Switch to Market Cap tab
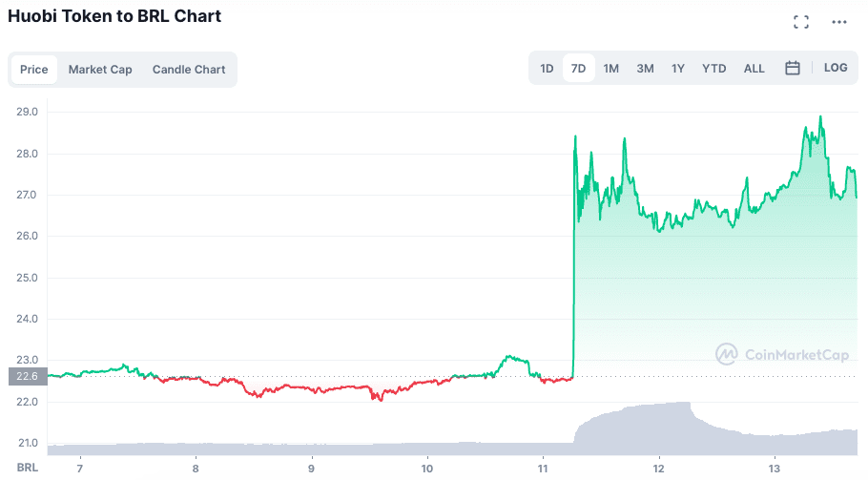Screen dimensions: 868x480 click(100, 70)
